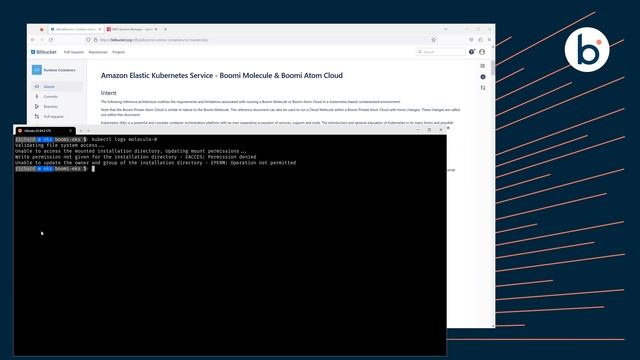This screenshot has height=360, width=640.
Task: Click the browser forward arrow
Action: tap(42, 40)
